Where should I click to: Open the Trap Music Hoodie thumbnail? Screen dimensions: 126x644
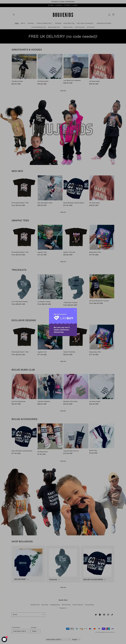(24, 66)
